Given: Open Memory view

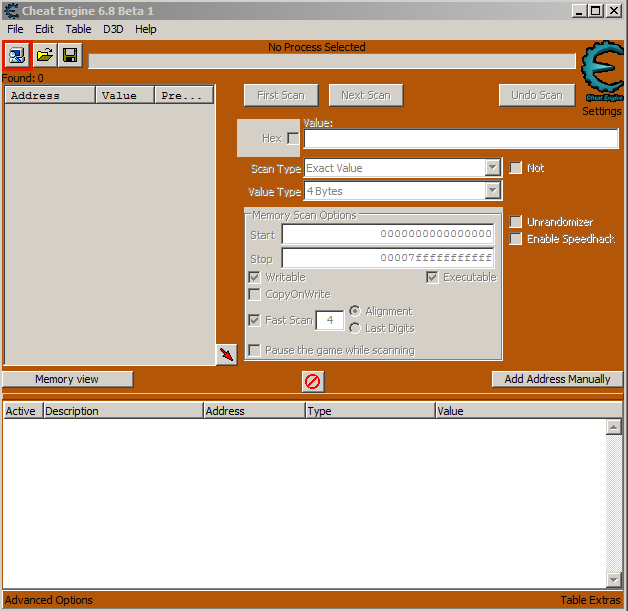Looking at the screenshot, I should tap(67, 379).
